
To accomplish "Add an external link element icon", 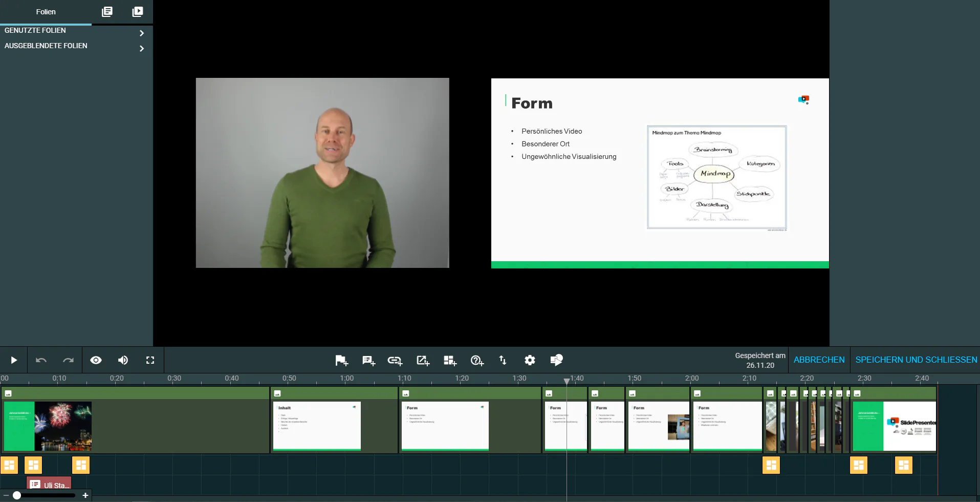I will pos(423,361).
